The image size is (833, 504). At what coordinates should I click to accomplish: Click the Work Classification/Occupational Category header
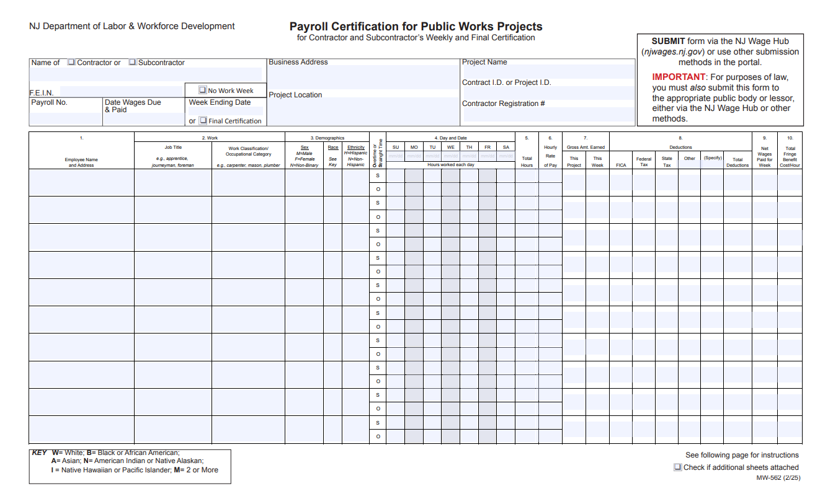248,151
